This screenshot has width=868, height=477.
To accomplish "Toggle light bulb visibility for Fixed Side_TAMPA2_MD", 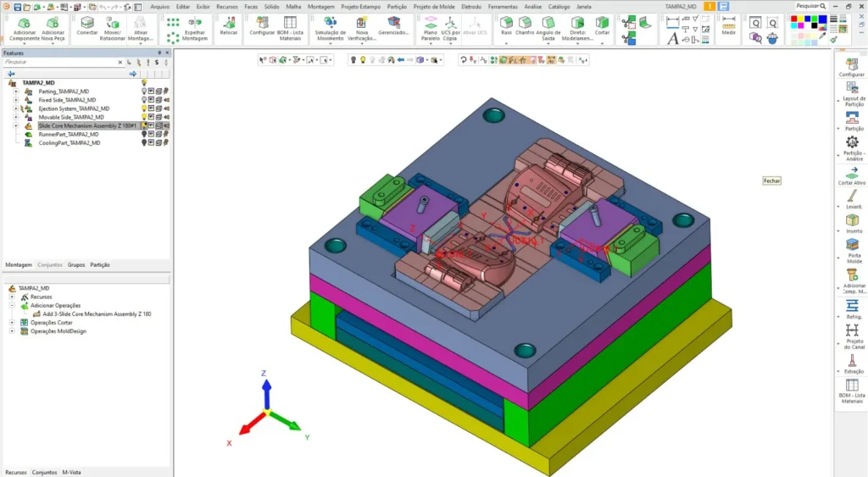I will click(144, 100).
